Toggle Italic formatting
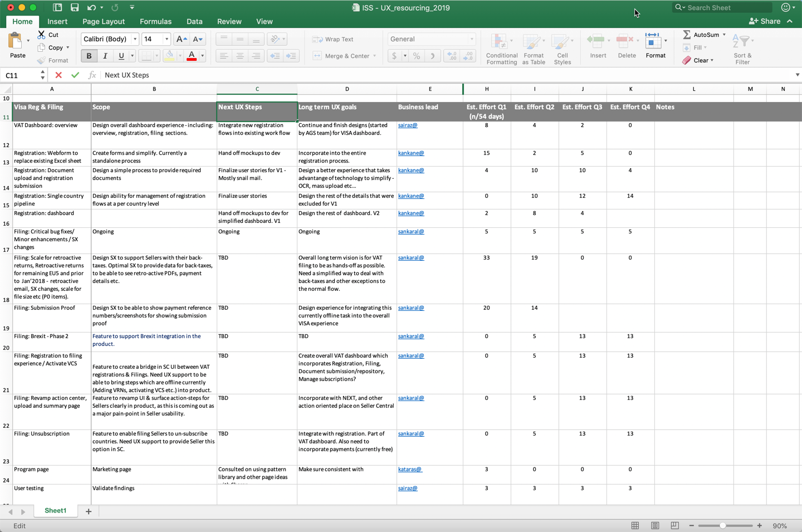 [x=105, y=56]
